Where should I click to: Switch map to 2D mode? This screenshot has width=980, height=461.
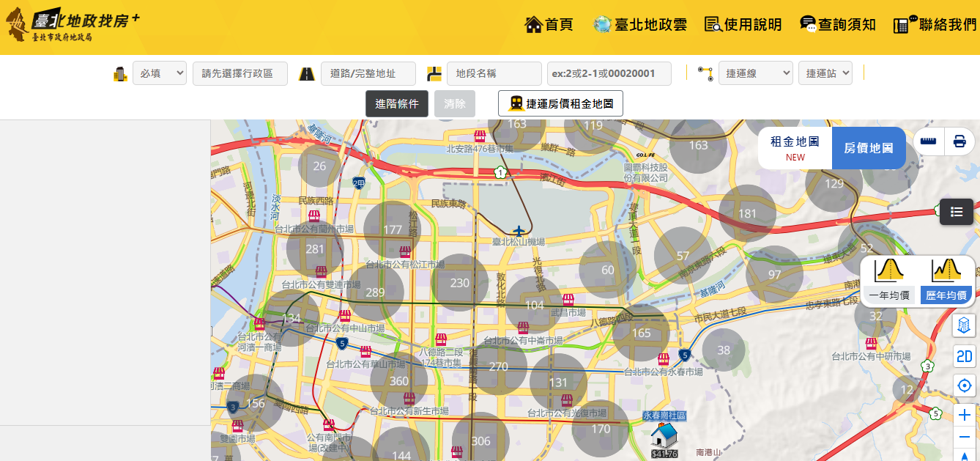964,356
